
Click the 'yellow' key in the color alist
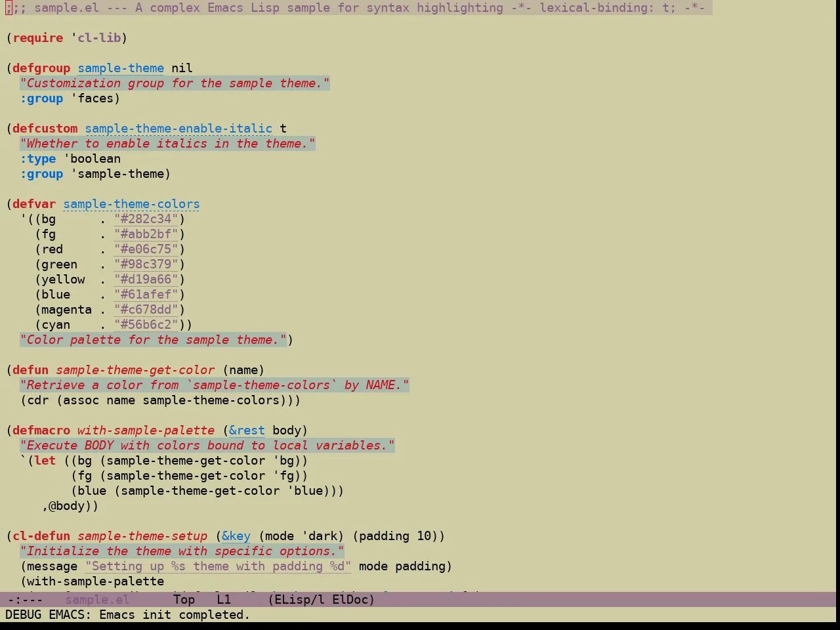click(x=63, y=280)
